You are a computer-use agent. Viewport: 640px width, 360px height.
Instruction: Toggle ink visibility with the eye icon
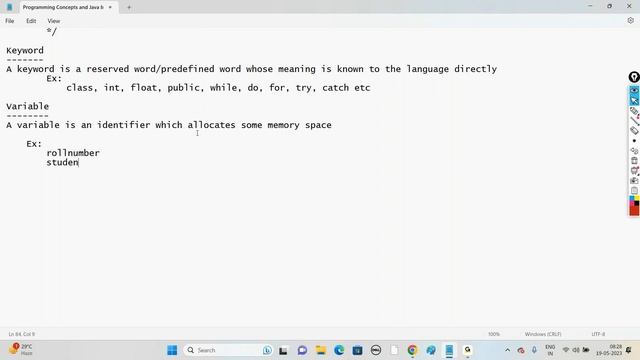coord(634,90)
